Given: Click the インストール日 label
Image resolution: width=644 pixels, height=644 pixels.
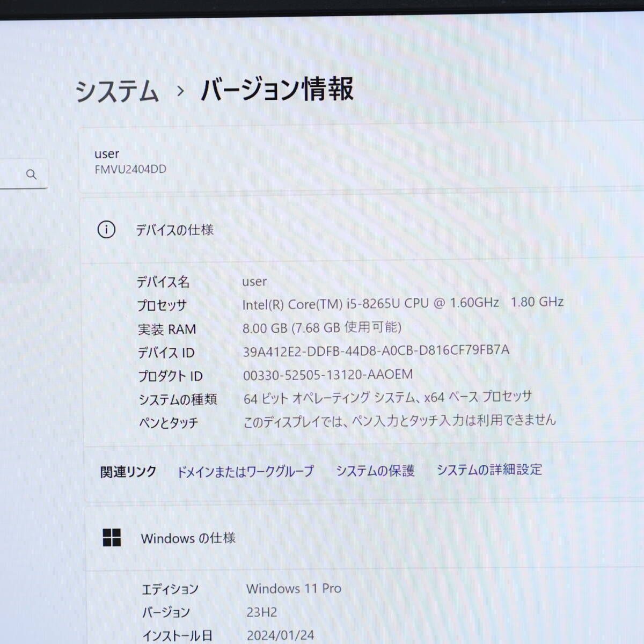Looking at the screenshot, I should [x=177, y=636].
